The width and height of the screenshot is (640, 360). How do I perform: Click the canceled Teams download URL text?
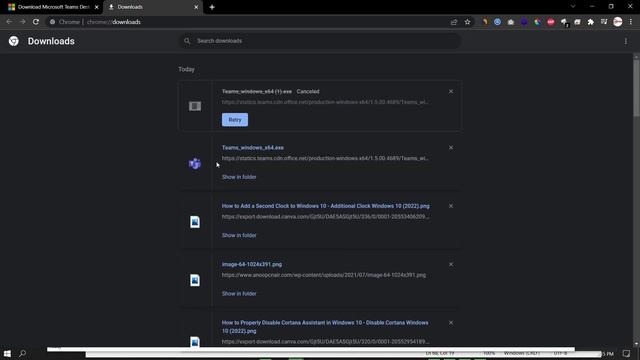(x=325, y=102)
